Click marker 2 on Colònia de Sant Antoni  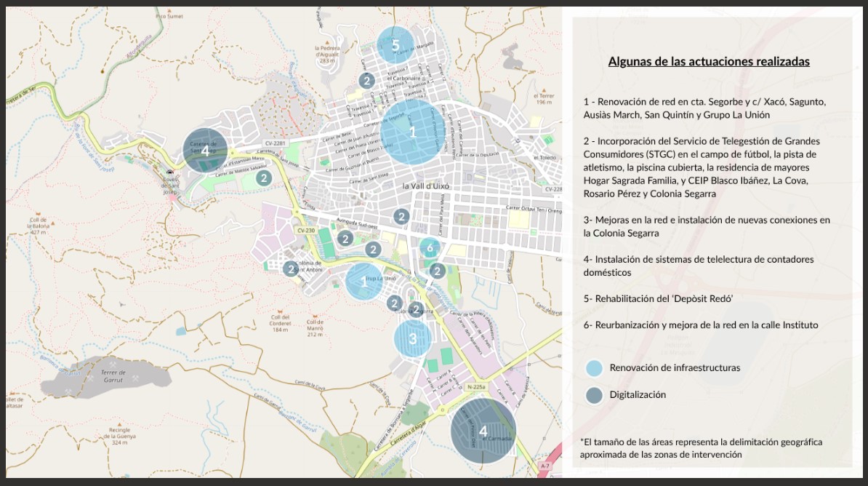point(291,268)
